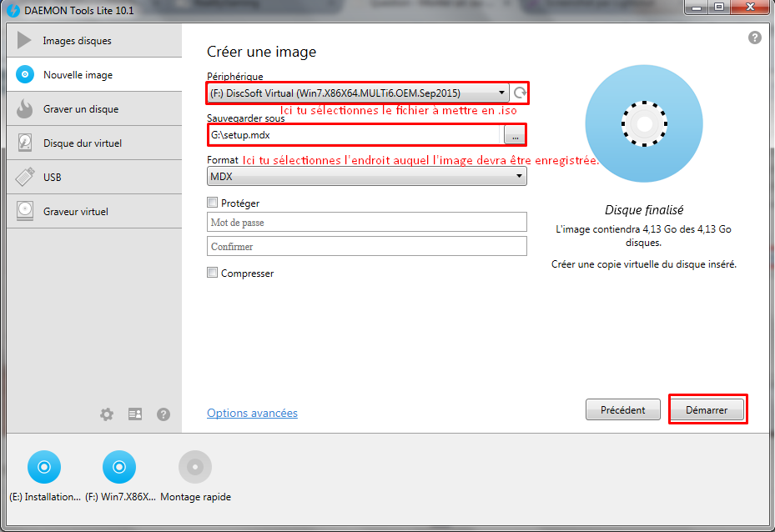The height and width of the screenshot is (532, 775).
Task: Open Graveur virtuel section
Action: click(94, 211)
